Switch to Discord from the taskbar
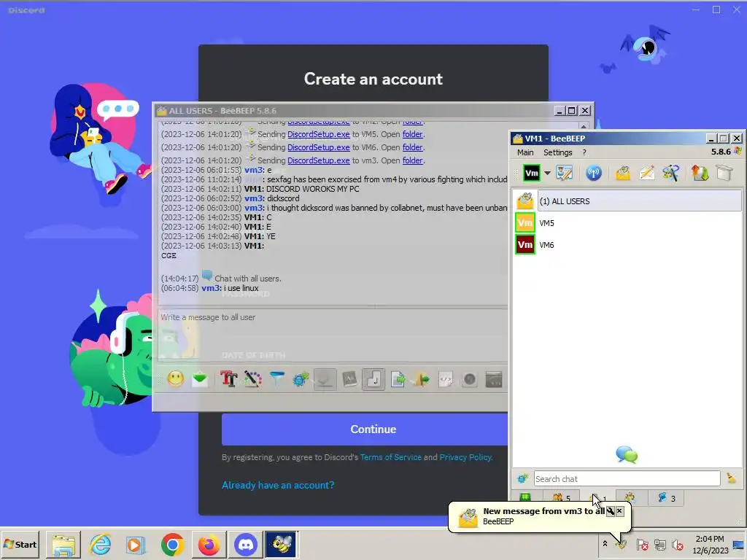This screenshot has height=560, width=747. tap(246, 545)
